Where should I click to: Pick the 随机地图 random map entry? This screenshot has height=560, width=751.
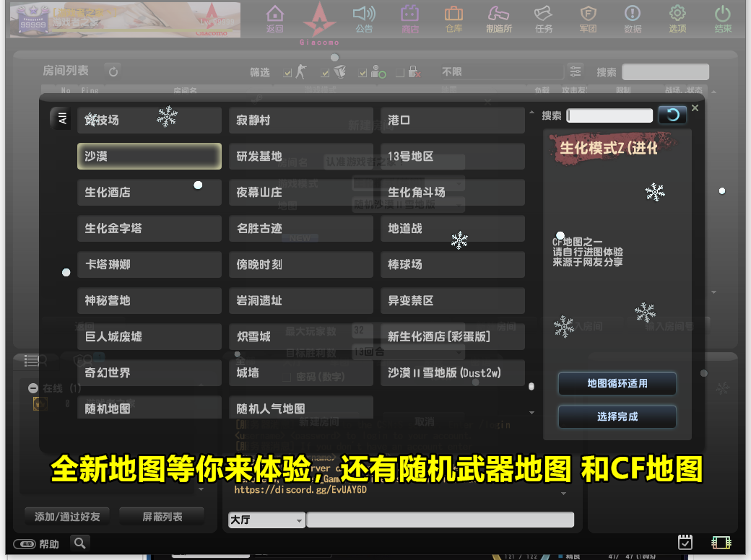149,408
